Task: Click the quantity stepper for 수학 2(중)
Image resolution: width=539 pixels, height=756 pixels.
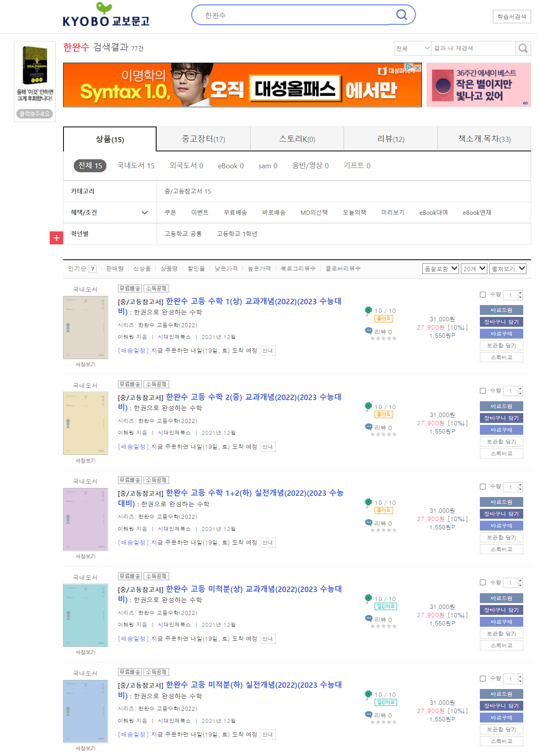Action: point(520,391)
